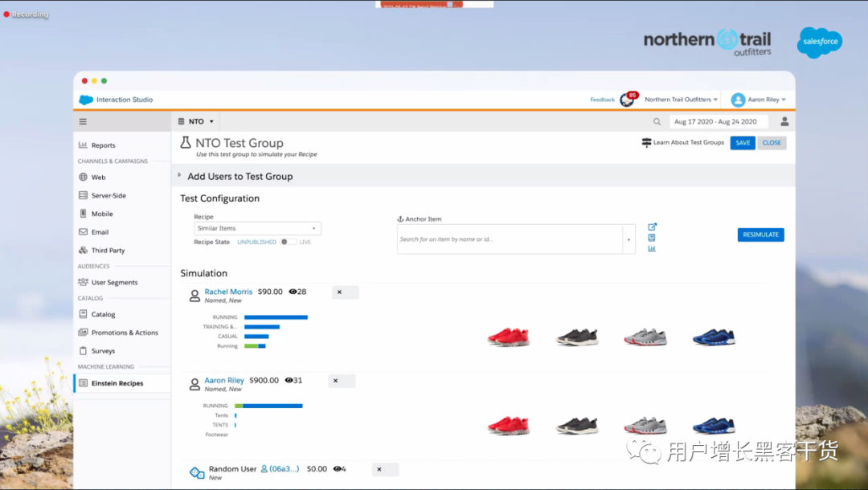Click black shoe in Rachel Morris row
The height and width of the screenshot is (490, 868).
click(x=577, y=337)
